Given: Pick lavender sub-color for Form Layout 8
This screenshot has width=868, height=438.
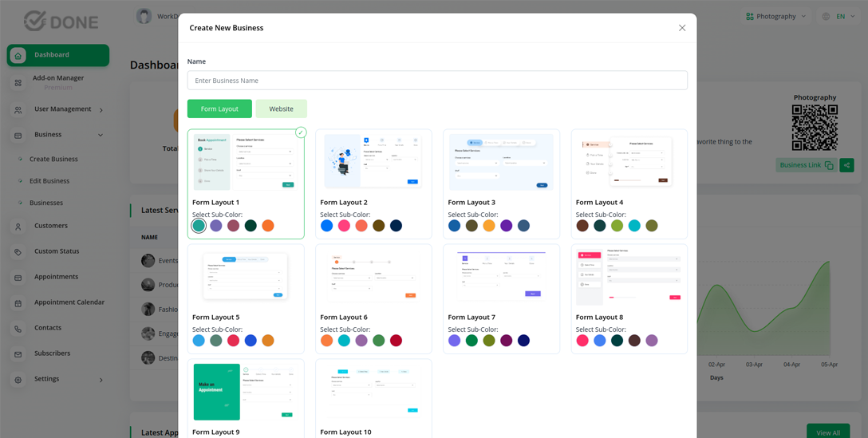Looking at the screenshot, I should (x=652, y=341).
